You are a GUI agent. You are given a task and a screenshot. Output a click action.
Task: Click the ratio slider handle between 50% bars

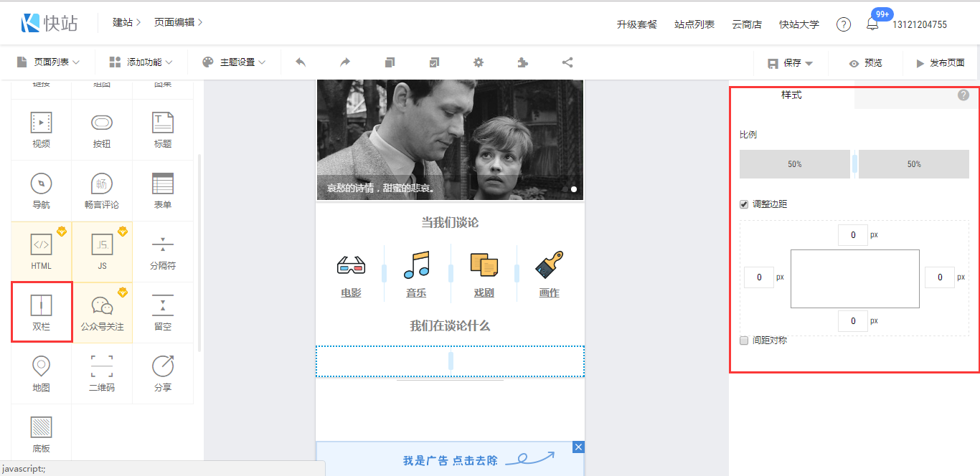pos(854,164)
